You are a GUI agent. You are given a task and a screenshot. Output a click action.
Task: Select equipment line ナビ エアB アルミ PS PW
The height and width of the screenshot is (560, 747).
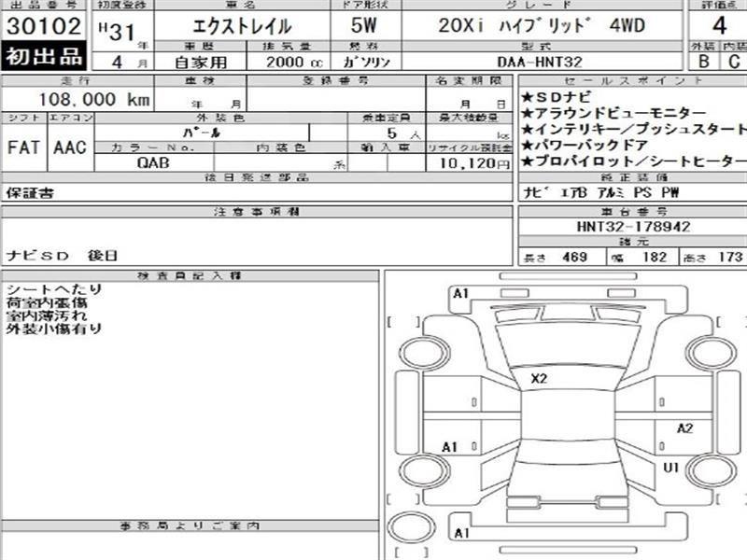pos(600,192)
